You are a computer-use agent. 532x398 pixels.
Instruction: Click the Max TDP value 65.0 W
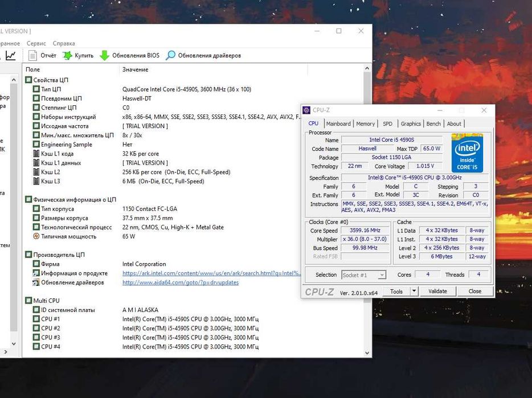[432, 149]
